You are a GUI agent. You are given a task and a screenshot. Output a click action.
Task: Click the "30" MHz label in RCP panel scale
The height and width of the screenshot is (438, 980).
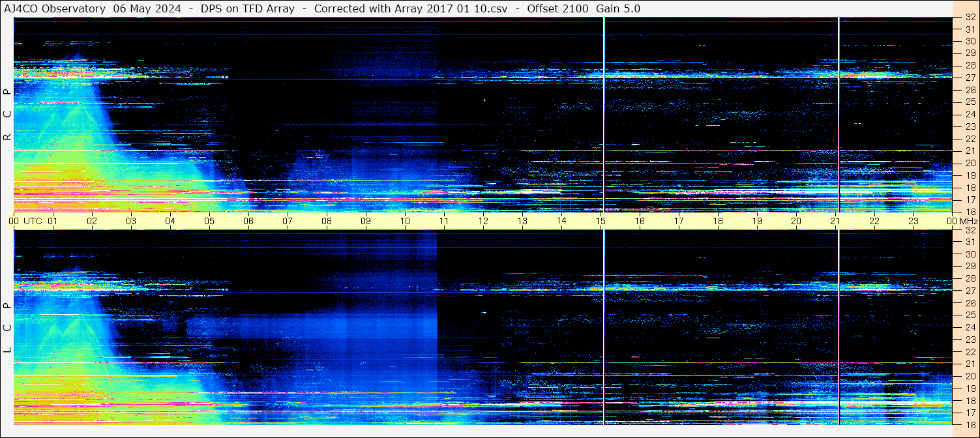tap(970, 41)
